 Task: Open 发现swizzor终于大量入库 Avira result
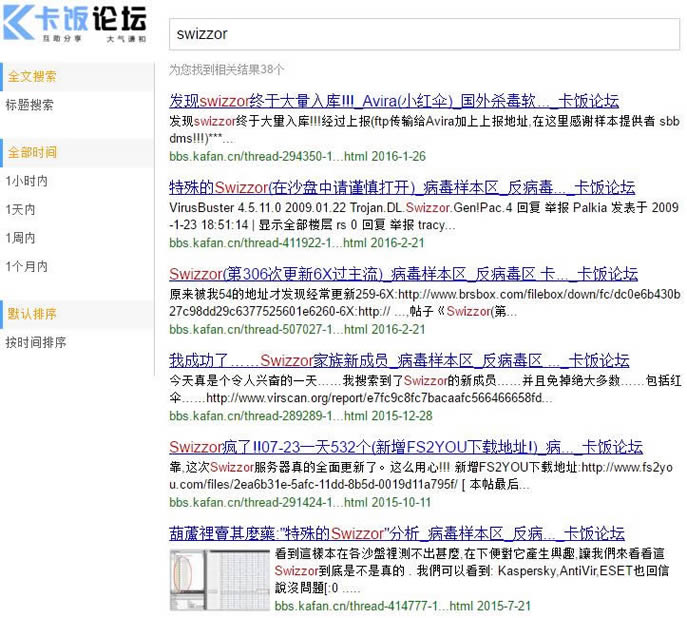[393, 101]
